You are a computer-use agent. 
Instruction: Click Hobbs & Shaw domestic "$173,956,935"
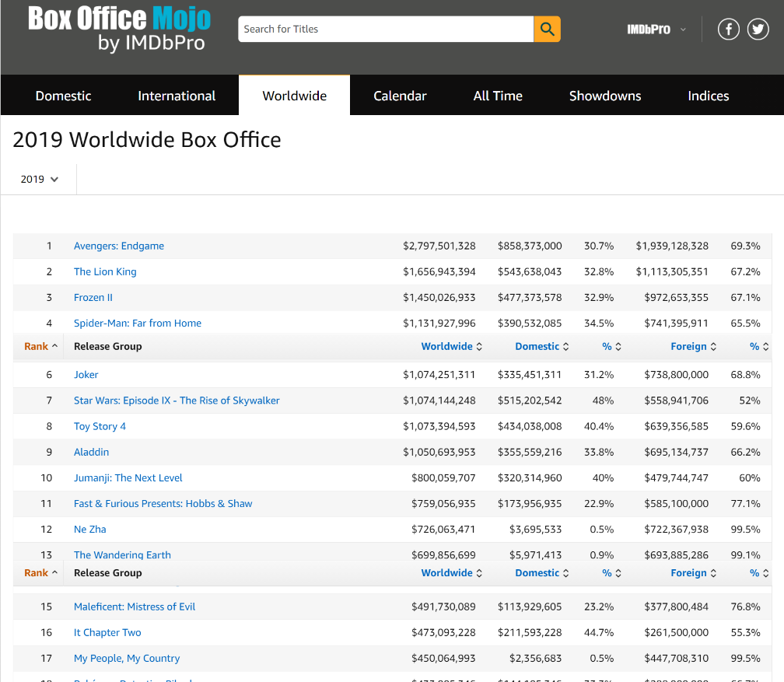pos(530,503)
